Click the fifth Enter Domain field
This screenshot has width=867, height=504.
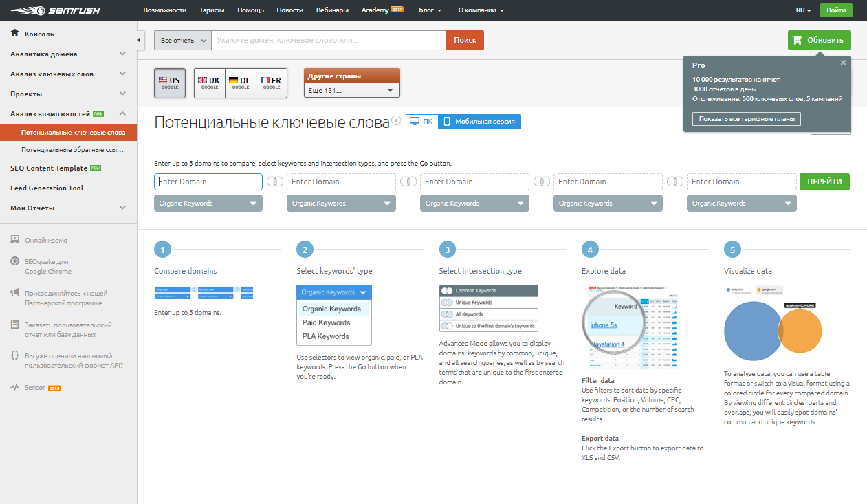coord(741,182)
